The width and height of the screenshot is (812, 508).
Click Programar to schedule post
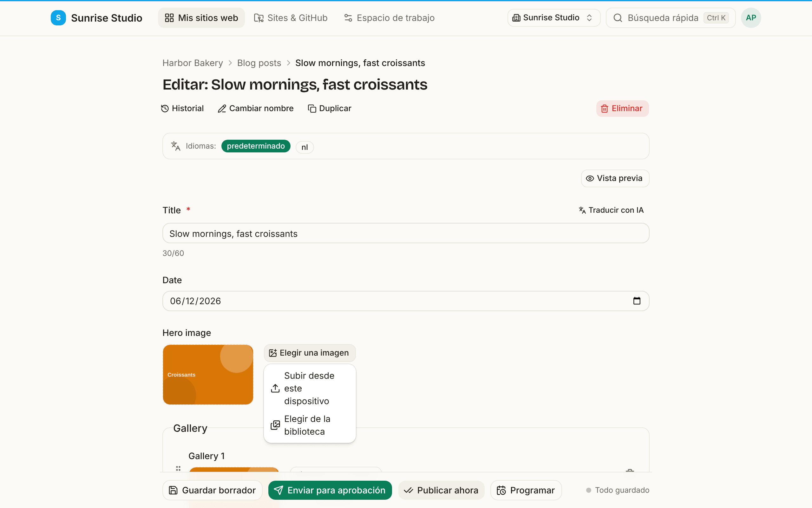click(526, 490)
